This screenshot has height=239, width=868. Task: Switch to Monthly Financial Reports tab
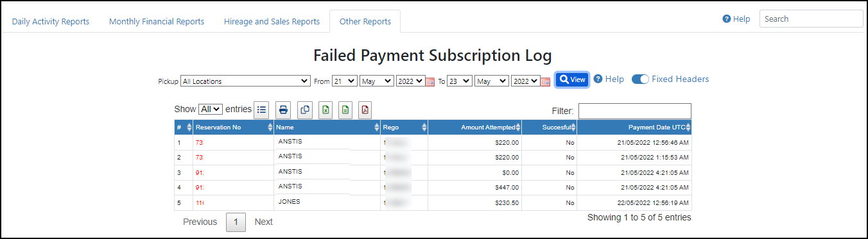tap(157, 21)
